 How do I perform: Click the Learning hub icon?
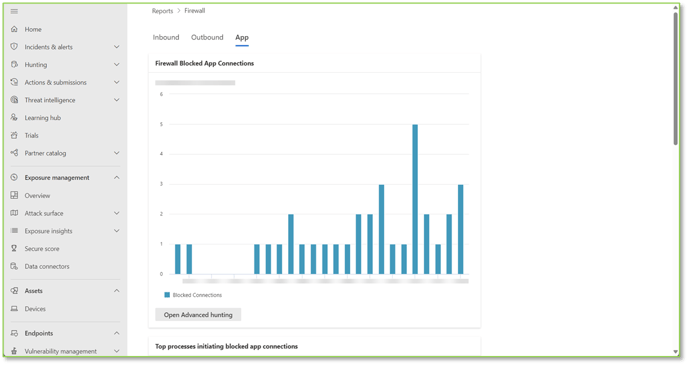pyautogui.click(x=14, y=118)
